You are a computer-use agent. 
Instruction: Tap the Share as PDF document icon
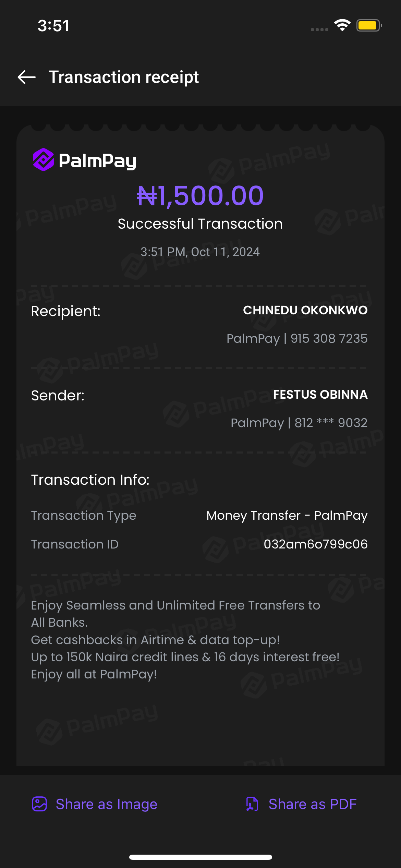[x=252, y=804]
